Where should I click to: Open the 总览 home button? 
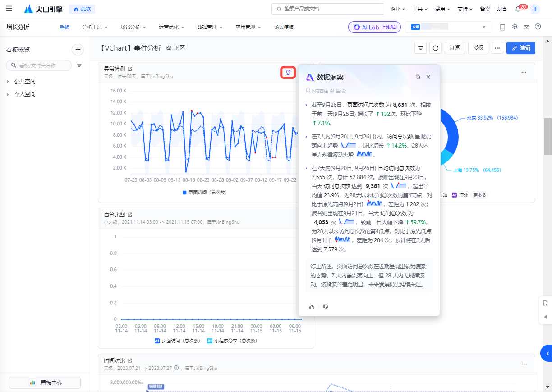click(x=82, y=9)
